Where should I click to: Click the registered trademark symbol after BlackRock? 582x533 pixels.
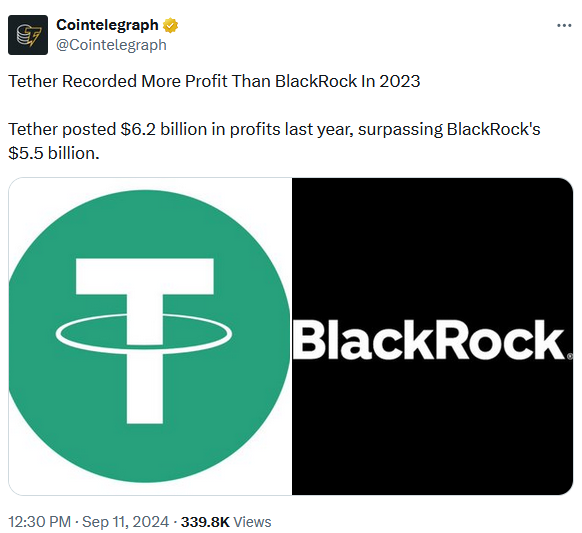(x=570, y=357)
